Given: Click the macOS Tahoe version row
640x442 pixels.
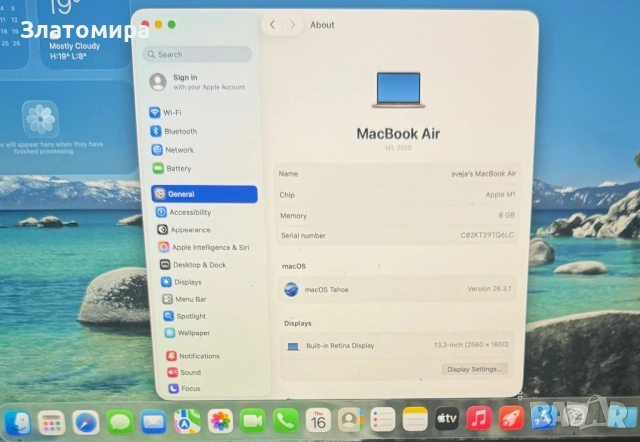Looking at the screenshot, I should 397,289.
